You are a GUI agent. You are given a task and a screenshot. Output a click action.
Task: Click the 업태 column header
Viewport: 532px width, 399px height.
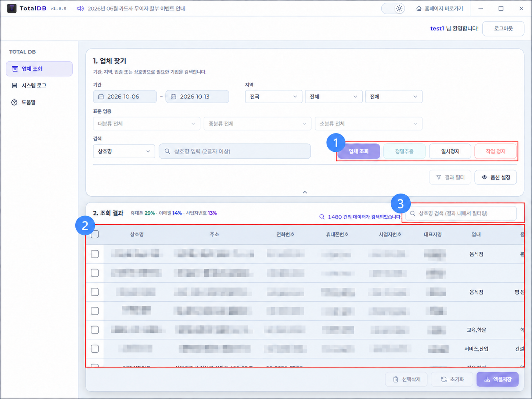click(x=476, y=234)
